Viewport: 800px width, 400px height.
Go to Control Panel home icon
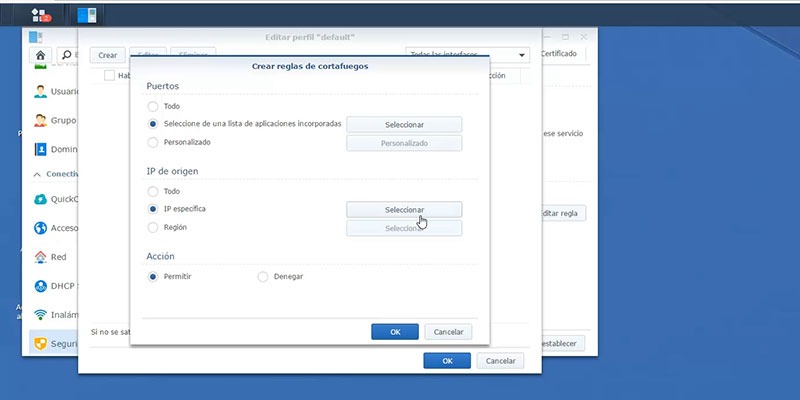point(40,55)
